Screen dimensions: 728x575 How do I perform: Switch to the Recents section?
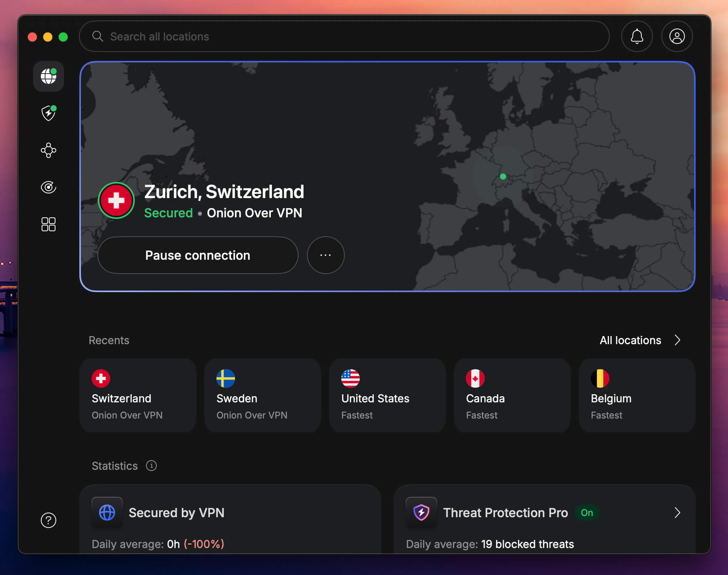pyautogui.click(x=109, y=340)
